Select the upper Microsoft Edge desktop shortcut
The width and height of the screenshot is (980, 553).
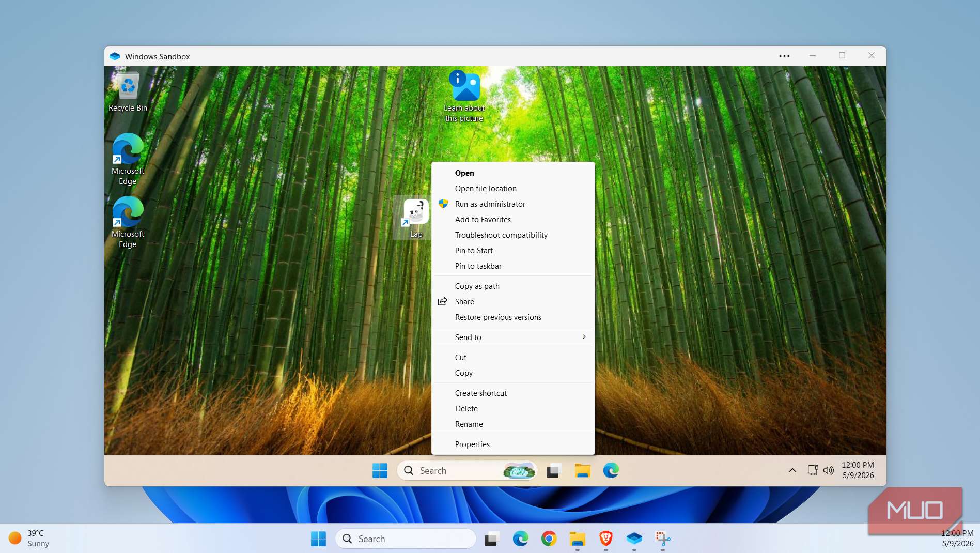[128, 159]
